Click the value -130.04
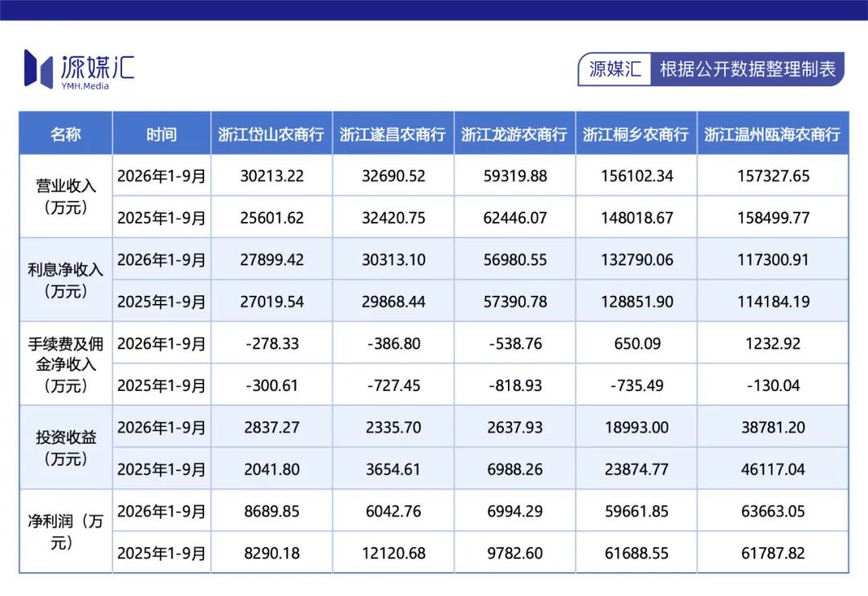 point(773,385)
